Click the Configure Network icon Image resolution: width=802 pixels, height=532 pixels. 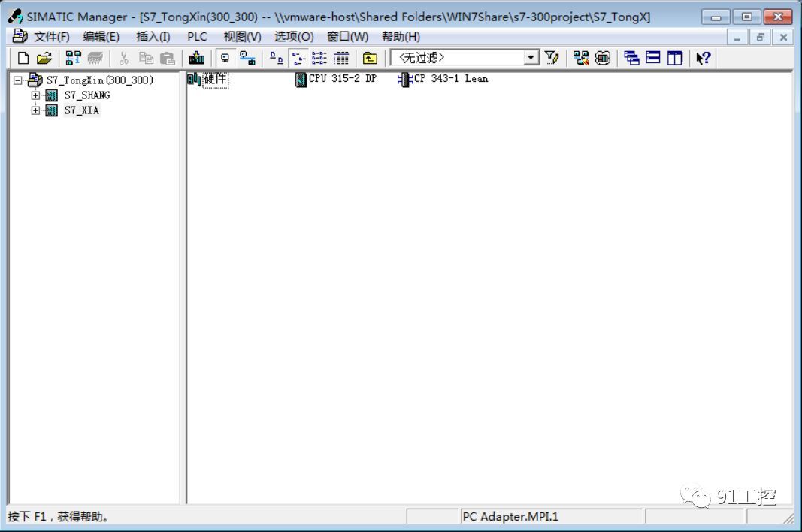(581, 58)
